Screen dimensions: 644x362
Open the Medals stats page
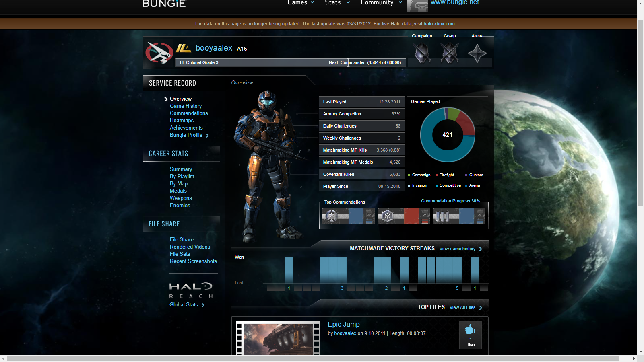click(178, 191)
